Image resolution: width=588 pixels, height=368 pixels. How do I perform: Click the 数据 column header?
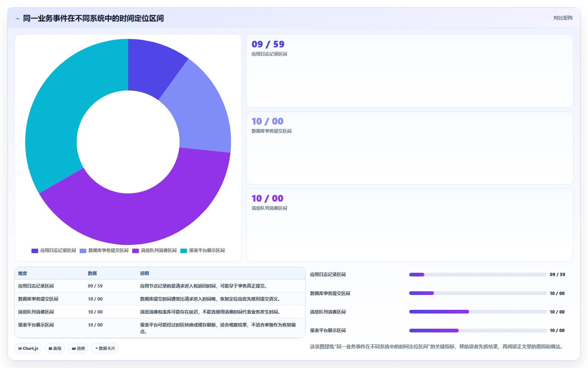pyautogui.click(x=92, y=273)
